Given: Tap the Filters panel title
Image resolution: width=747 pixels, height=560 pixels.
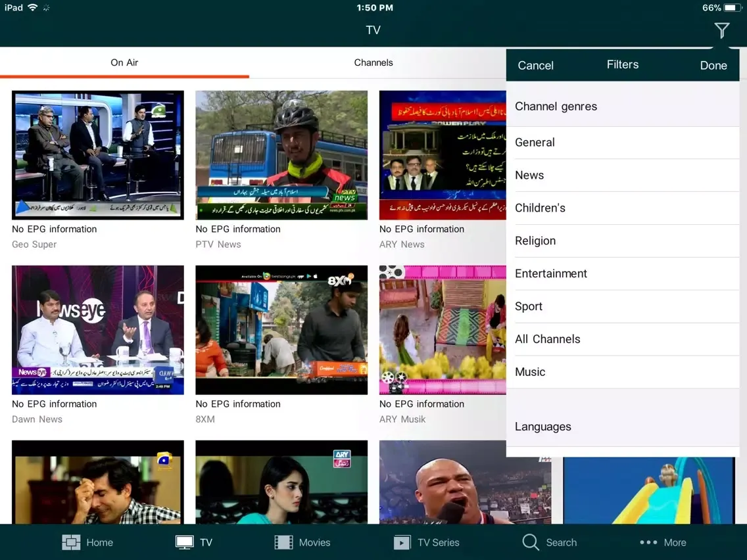Looking at the screenshot, I should (623, 64).
